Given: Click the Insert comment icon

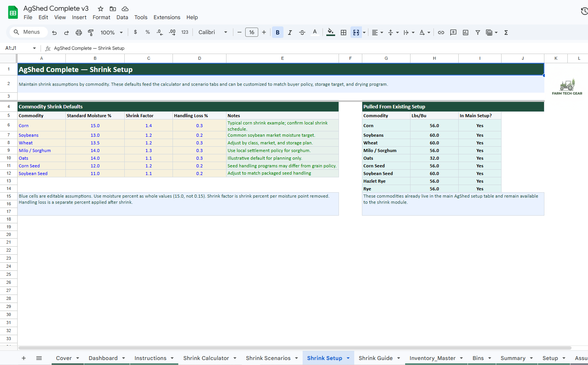Looking at the screenshot, I should (453, 32).
